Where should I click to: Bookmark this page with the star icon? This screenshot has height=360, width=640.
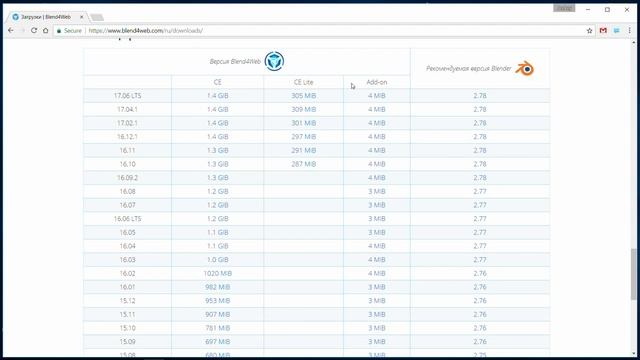[x=589, y=31]
